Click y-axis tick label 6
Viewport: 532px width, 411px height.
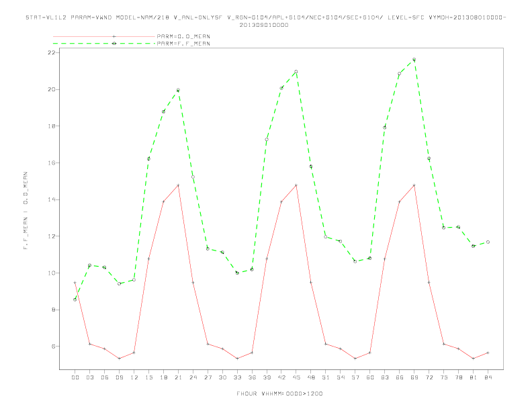tap(54, 347)
